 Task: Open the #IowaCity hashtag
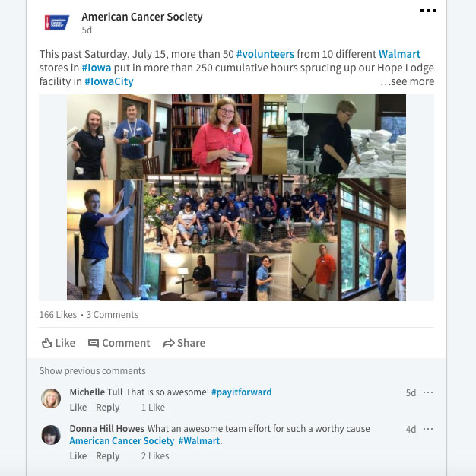[x=109, y=81]
